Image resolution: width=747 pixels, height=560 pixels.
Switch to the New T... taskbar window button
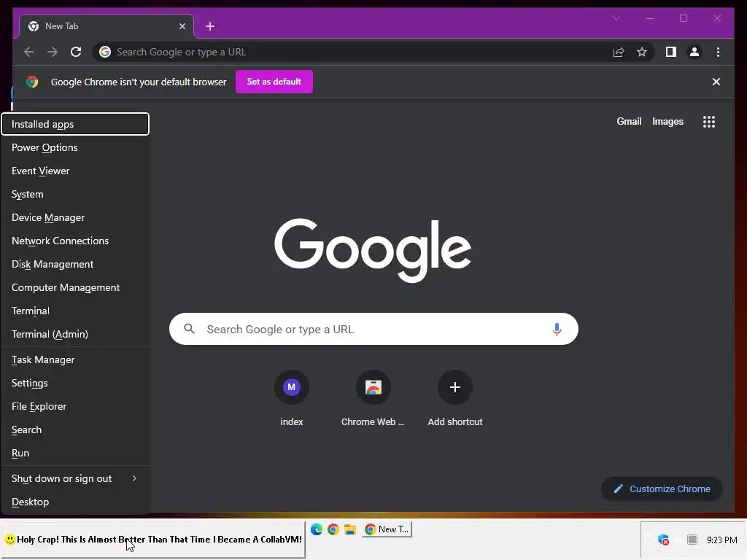pos(387,529)
